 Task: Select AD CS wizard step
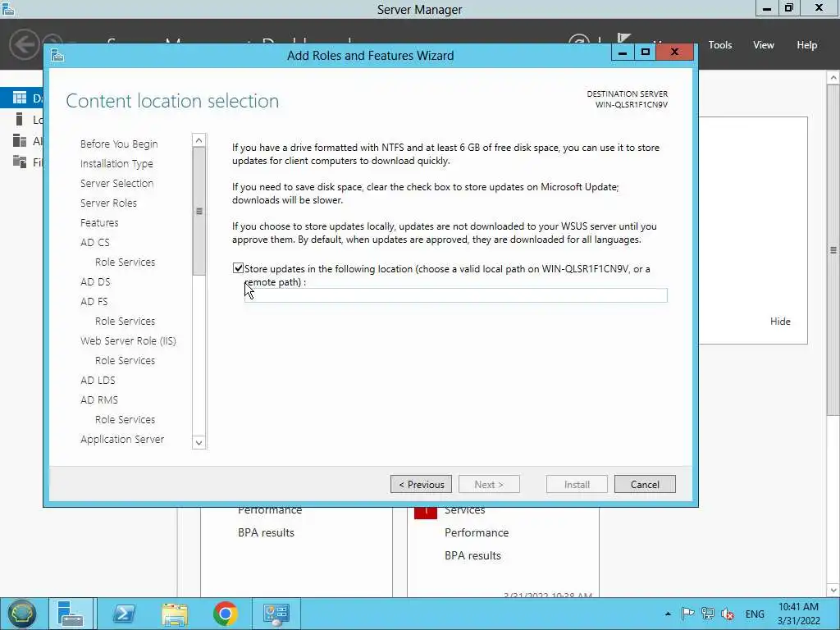pyautogui.click(x=95, y=242)
